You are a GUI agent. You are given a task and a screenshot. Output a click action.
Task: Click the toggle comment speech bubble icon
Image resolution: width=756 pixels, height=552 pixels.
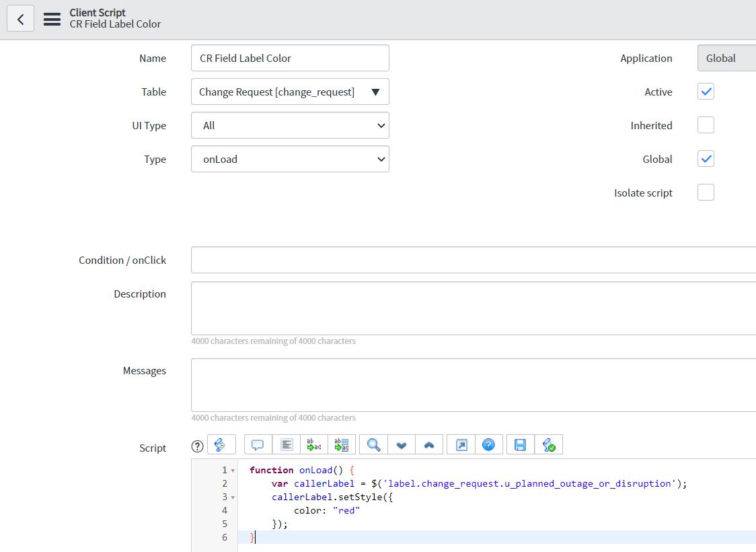tap(258, 445)
